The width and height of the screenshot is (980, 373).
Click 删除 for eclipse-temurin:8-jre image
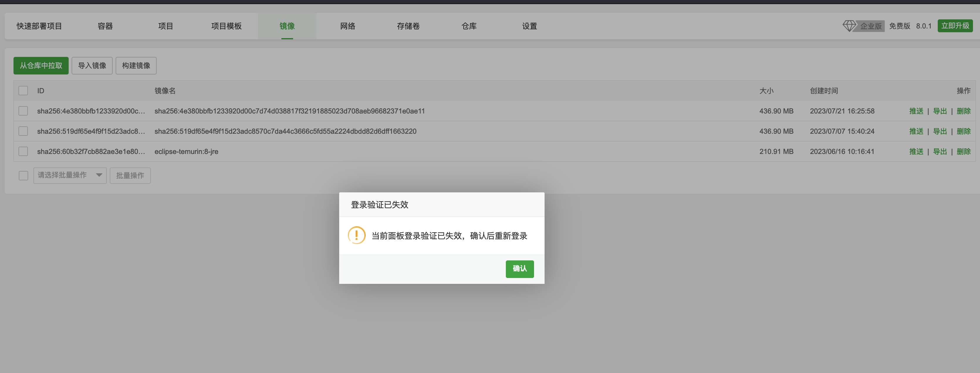pyautogui.click(x=963, y=151)
